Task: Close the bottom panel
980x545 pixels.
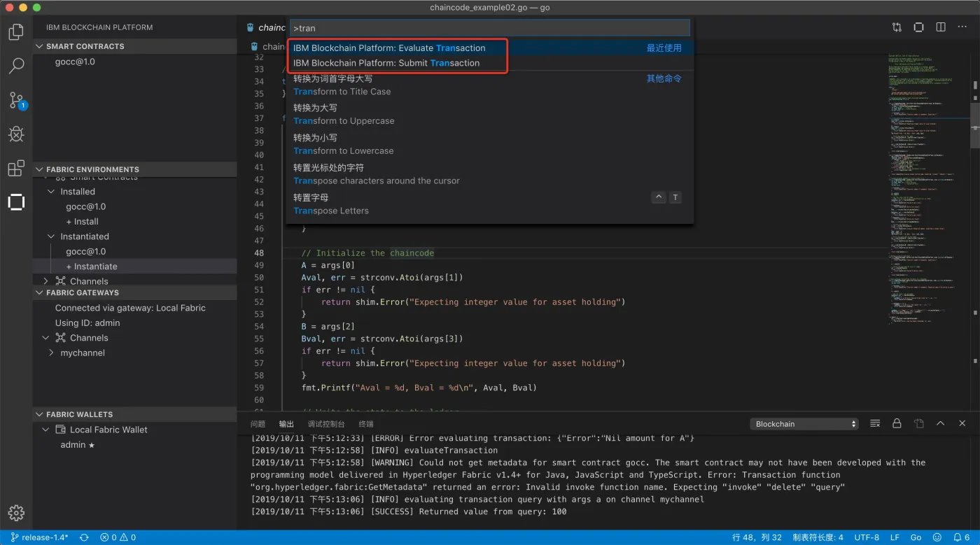Action: (963, 423)
